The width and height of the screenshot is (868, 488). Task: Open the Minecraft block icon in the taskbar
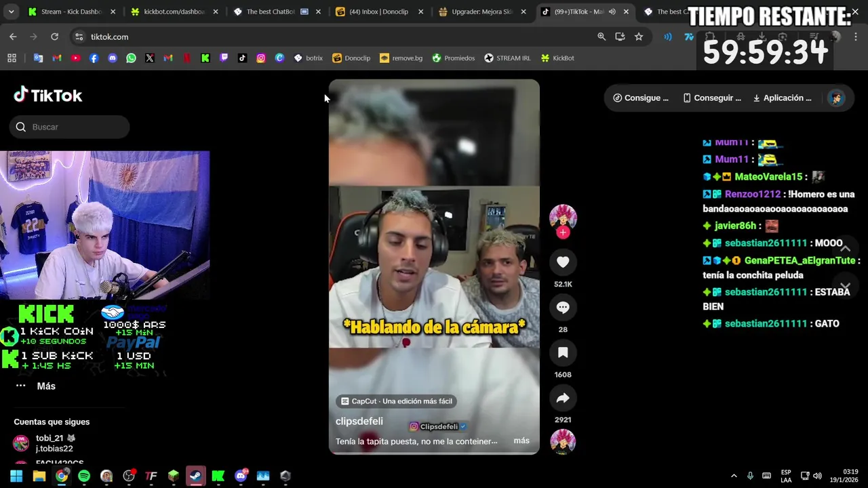tap(174, 476)
